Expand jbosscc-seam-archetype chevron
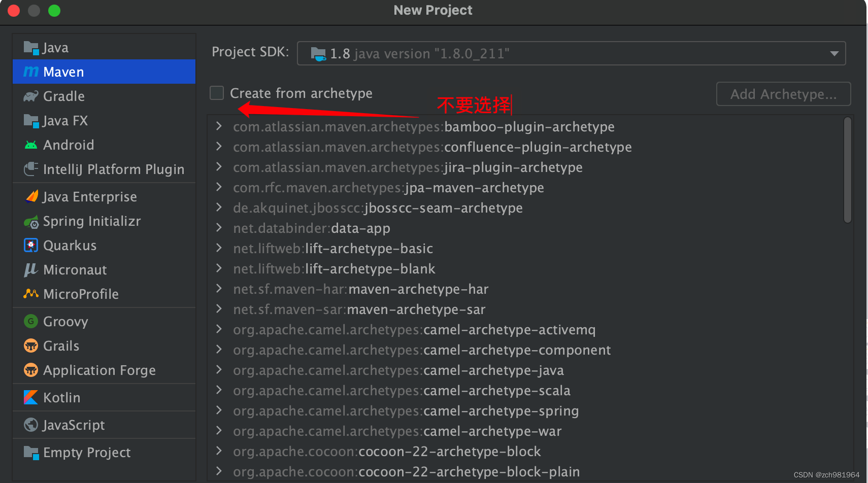The width and height of the screenshot is (868, 483). [x=219, y=207]
